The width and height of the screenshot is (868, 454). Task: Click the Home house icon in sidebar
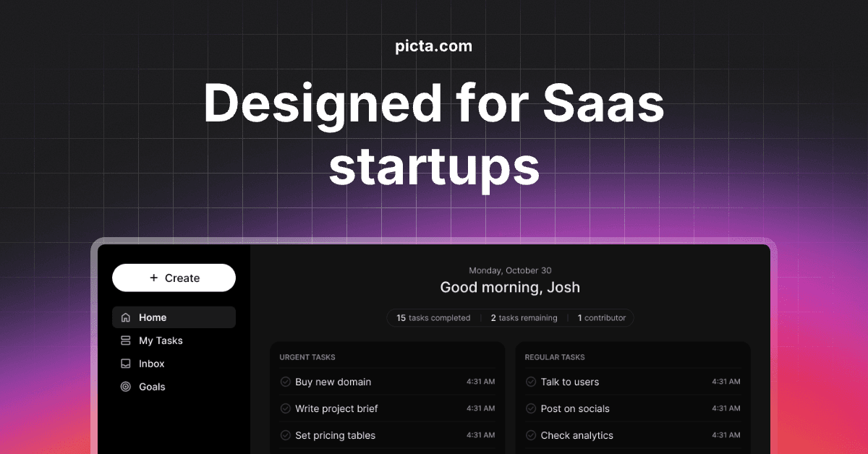(126, 317)
